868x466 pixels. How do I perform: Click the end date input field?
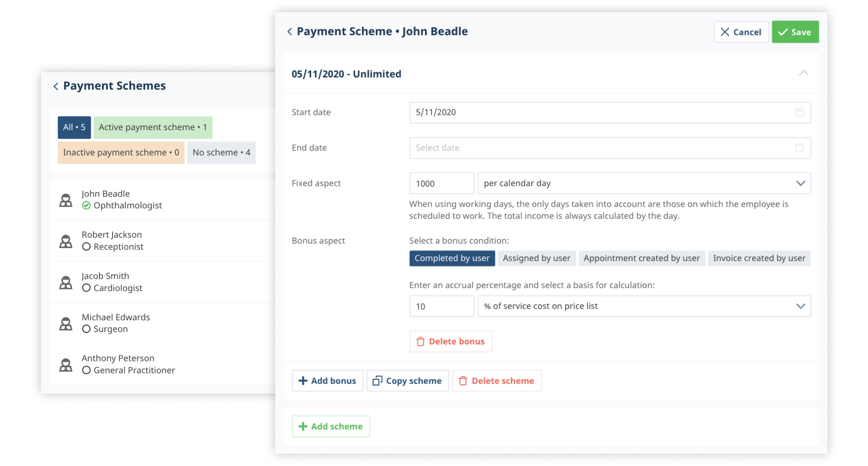[609, 148]
